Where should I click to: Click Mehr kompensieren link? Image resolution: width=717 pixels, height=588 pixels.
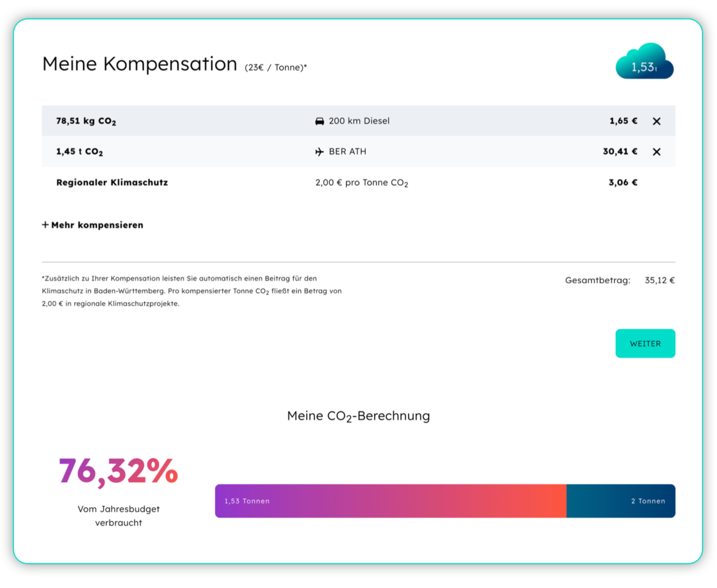[x=97, y=225]
